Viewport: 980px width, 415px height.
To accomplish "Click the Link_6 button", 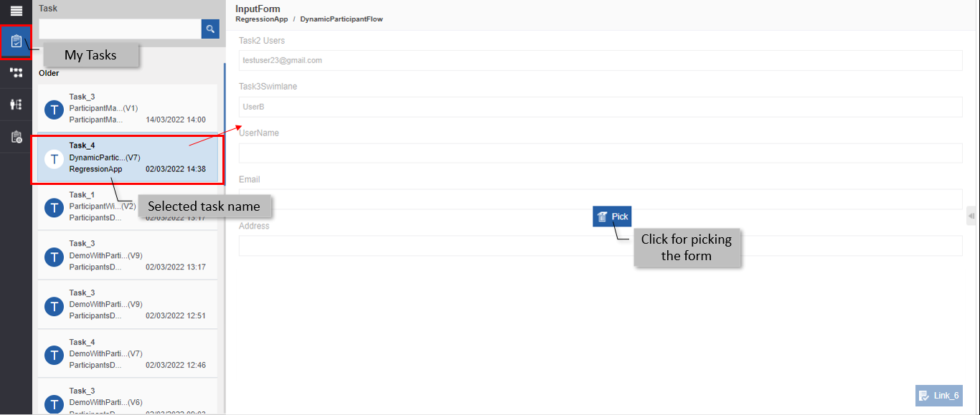I will coord(938,396).
